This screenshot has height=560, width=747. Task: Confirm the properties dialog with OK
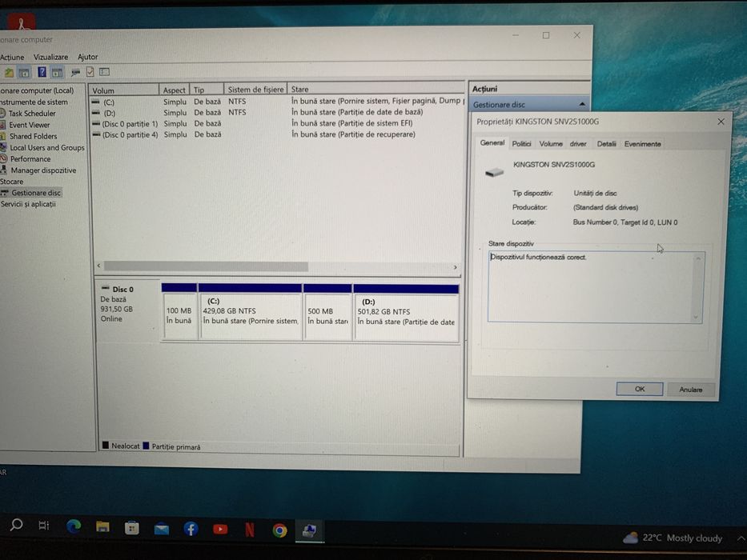pos(640,389)
